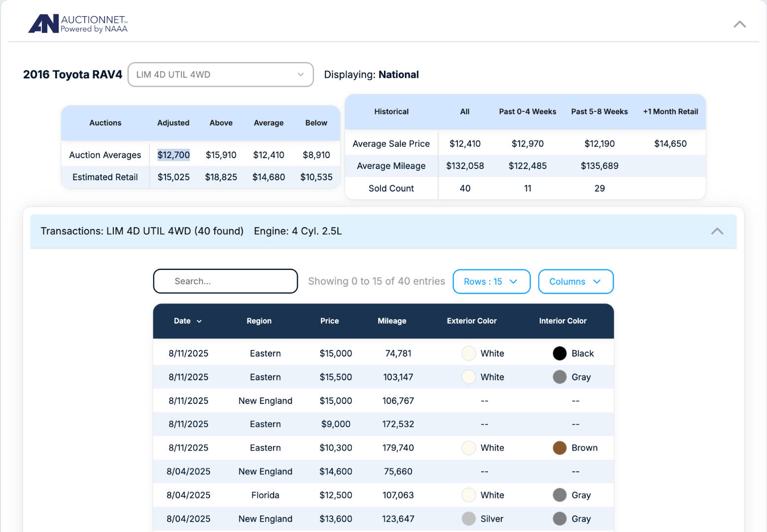Click silver exterior swatch in $13,600 row

(468, 519)
